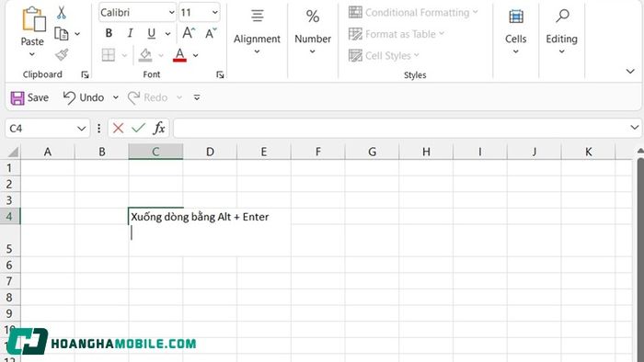This screenshot has width=644, height=362.
Task: Confirm cell entry with green checkmark
Action: point(138,129)
